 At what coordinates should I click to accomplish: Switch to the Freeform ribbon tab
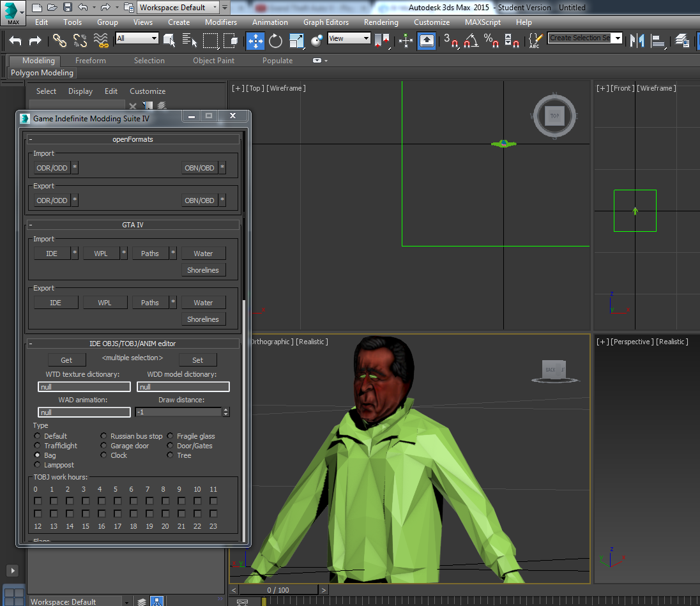[x=91, y=60]
